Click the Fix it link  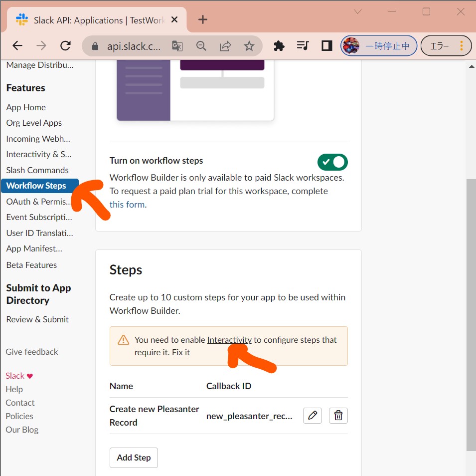pos(181,352)
